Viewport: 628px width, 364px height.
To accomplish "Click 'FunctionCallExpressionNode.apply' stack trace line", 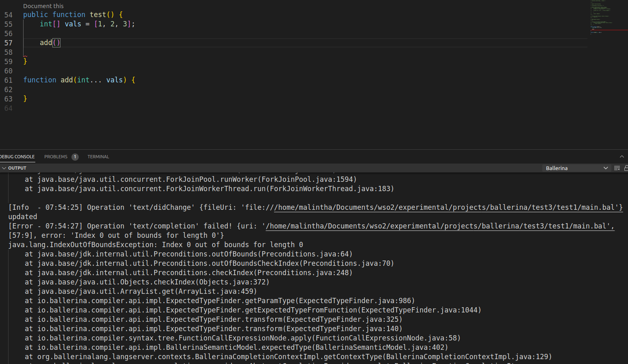I will [x=242, y=338].
